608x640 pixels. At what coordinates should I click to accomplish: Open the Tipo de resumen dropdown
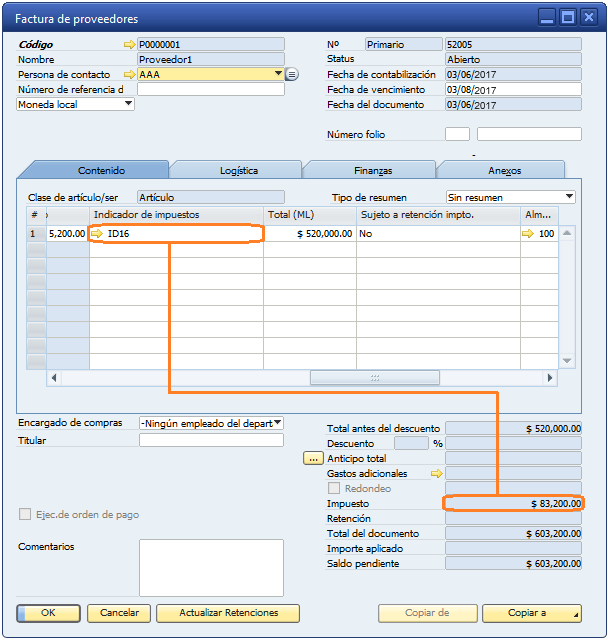tap(569, 197)
